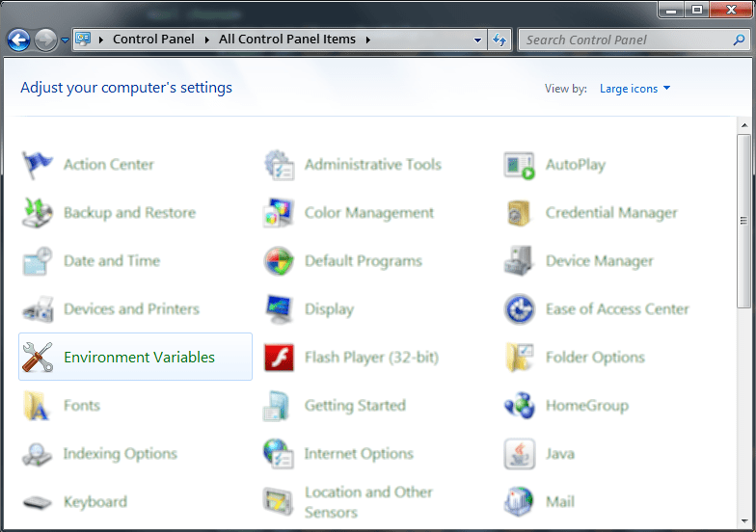Image resolution: width=756 pixels, height=532 pixels.
Task: Click the Java link text
Action: pyautogui.click(x=560, y=454)
